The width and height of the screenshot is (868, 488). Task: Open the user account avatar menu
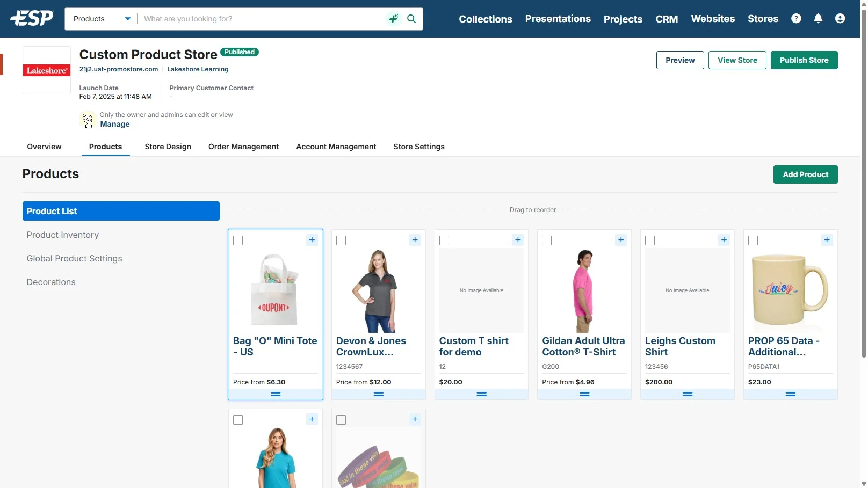[840, 19]
